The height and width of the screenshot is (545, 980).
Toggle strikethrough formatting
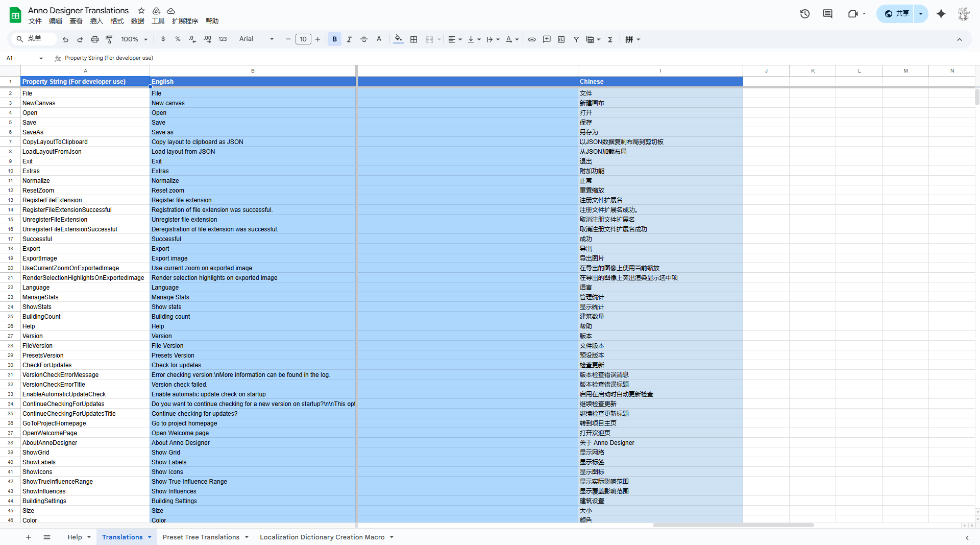tap(364, 39)
